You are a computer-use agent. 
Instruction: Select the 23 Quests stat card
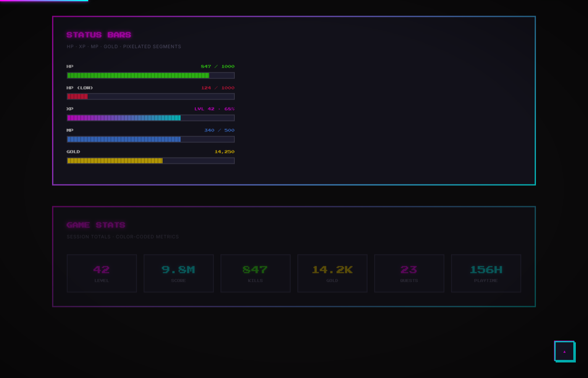point(409,273)
